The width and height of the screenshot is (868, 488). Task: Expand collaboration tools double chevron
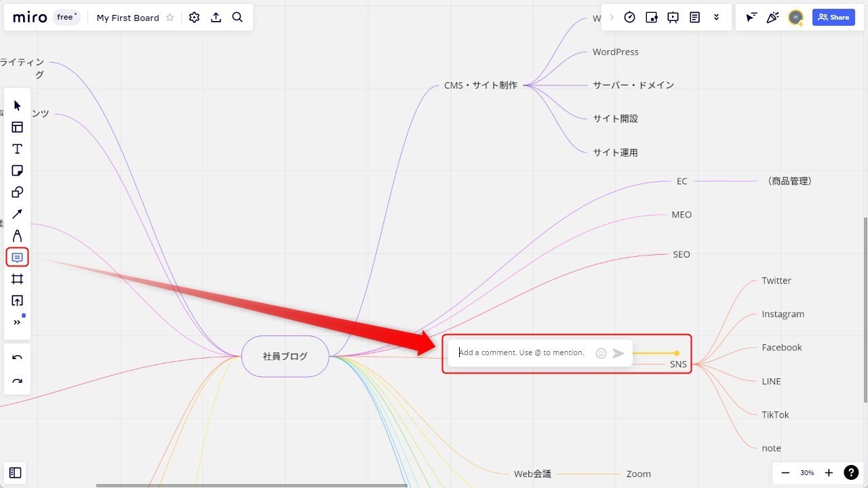pos(716,18)
